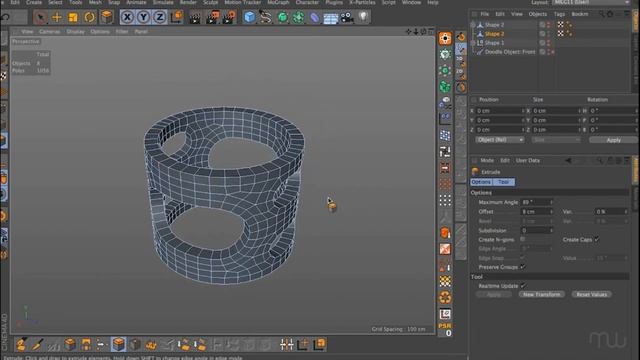Toggle visibility dots of Shape 1
The image size is (640, 360).
pyautogui.click(x=548, y=42)
